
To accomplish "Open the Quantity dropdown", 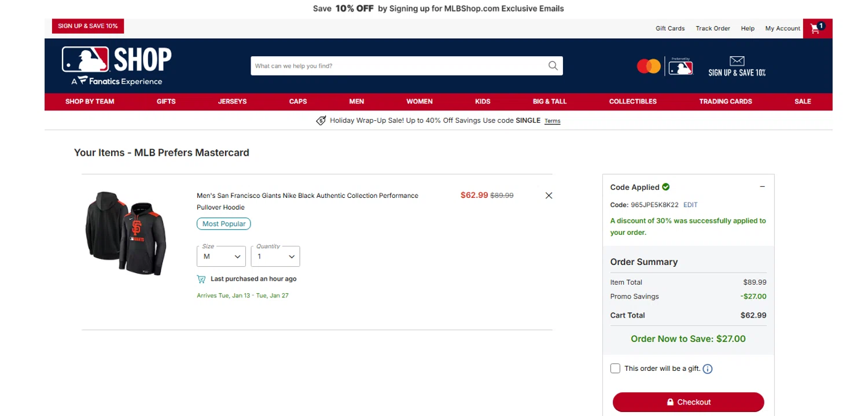I will click(x=275, y=256).
